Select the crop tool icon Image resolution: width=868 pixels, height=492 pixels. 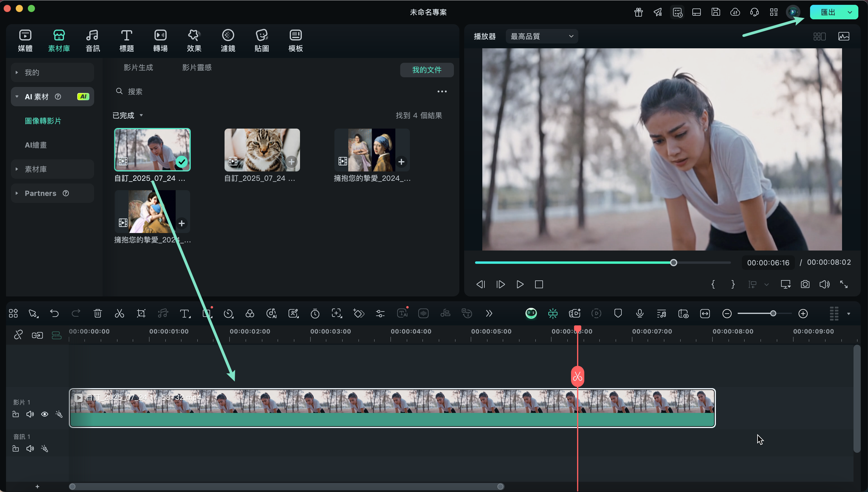(x=141, y=313)
